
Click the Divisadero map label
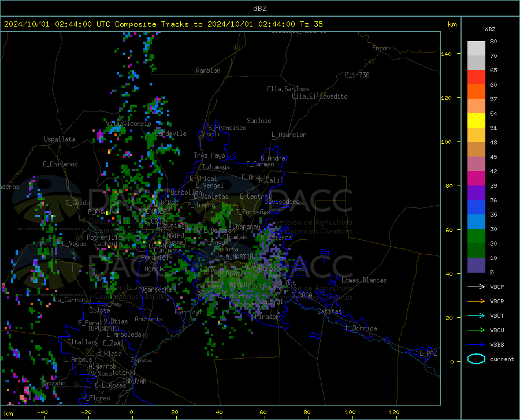coord(282,202)
